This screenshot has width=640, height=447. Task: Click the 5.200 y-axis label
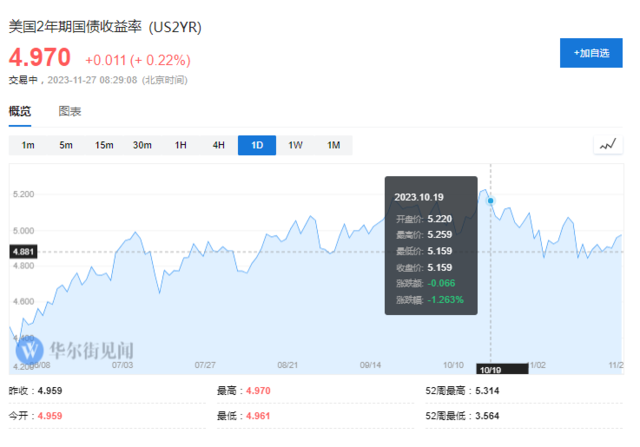pos(23,194)
